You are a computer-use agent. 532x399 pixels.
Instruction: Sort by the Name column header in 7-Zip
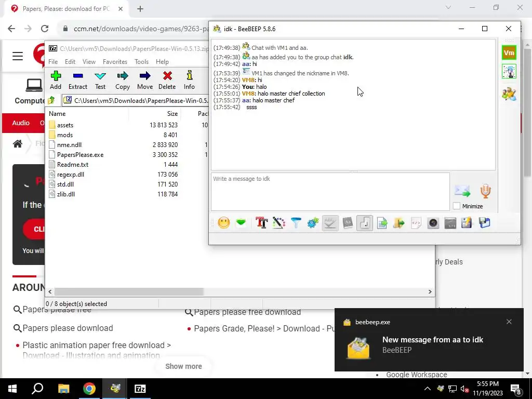[87, 114]
